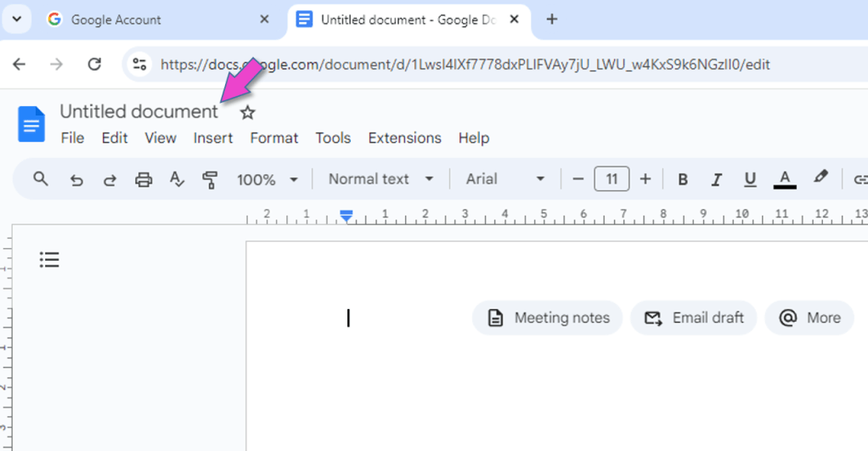Toggle Italic formatting

point(716,179)
